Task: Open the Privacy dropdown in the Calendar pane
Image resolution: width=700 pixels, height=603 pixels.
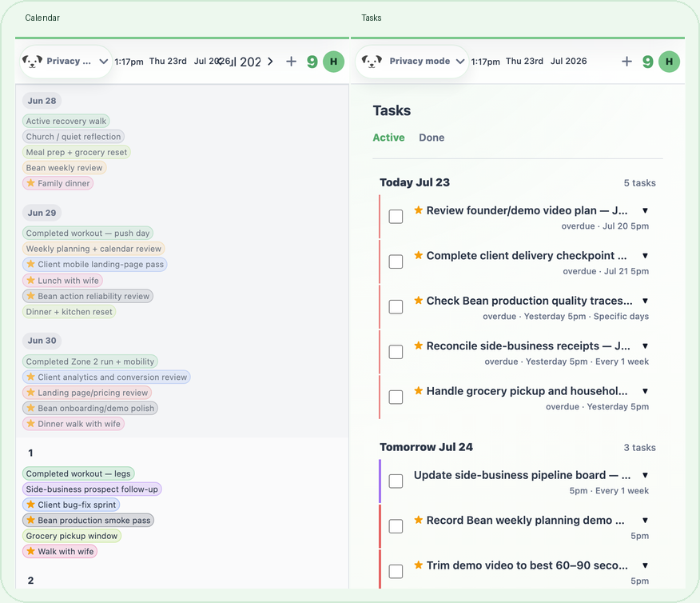Action: point(66,62)
